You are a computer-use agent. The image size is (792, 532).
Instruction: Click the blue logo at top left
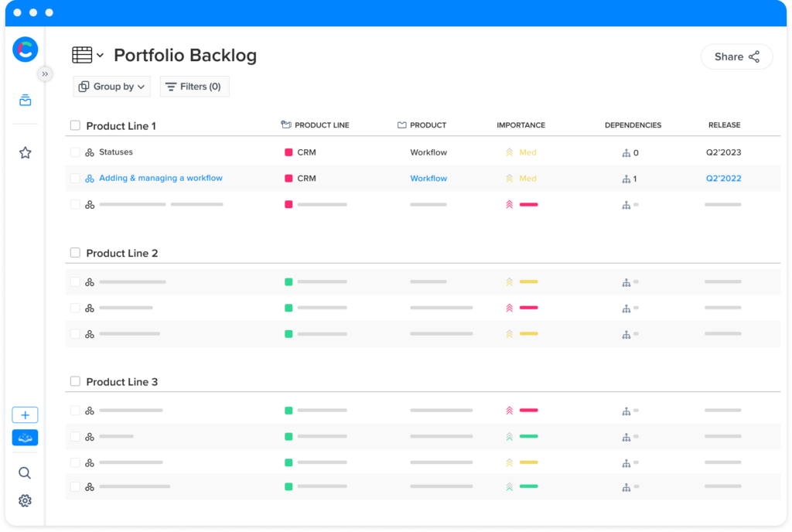25,51
